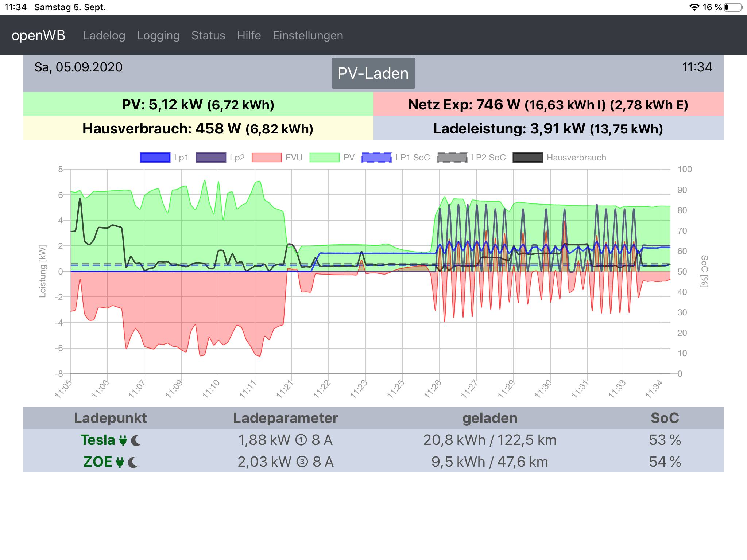Click the plug icon next to ZOE
The height and width of the screenshot is (560, 747).
[120, 462]
